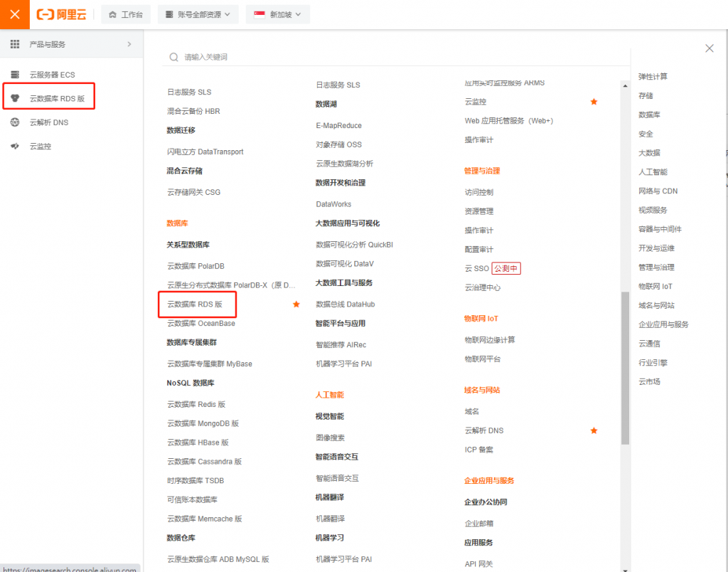
Task: Open 数据总线 DataHub
Action: point(345,304)
